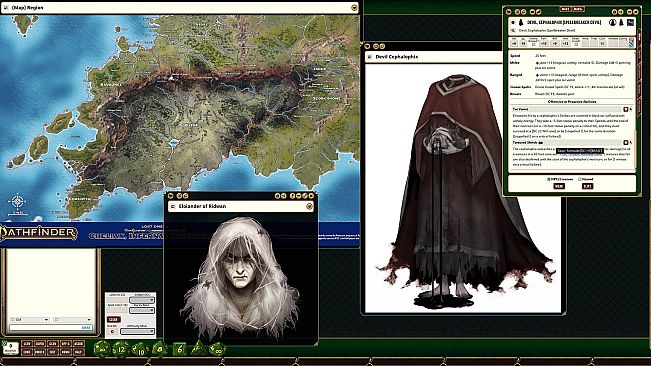Click the modifier stack box at bottom left
Screen dimensions: 651x366
tap(11, 349)
